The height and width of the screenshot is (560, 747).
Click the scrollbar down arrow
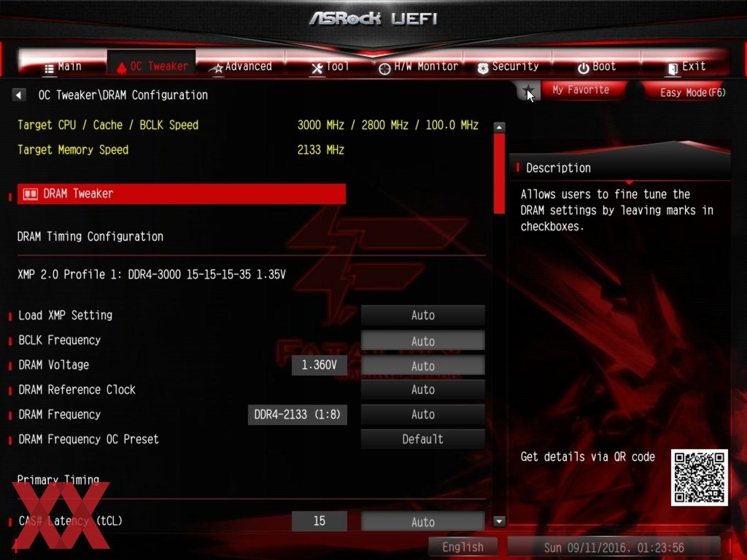(x=499, y=521)
